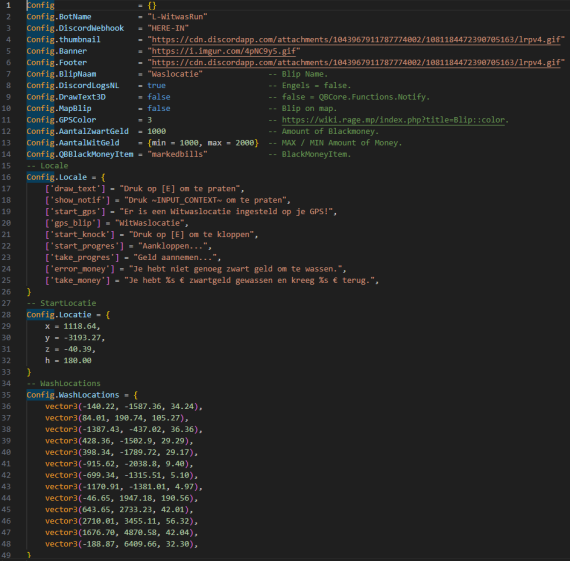Viewport: 570px width, 561px height.
Task: Click the h = 180.00 heading value
Action: [68, 361]
